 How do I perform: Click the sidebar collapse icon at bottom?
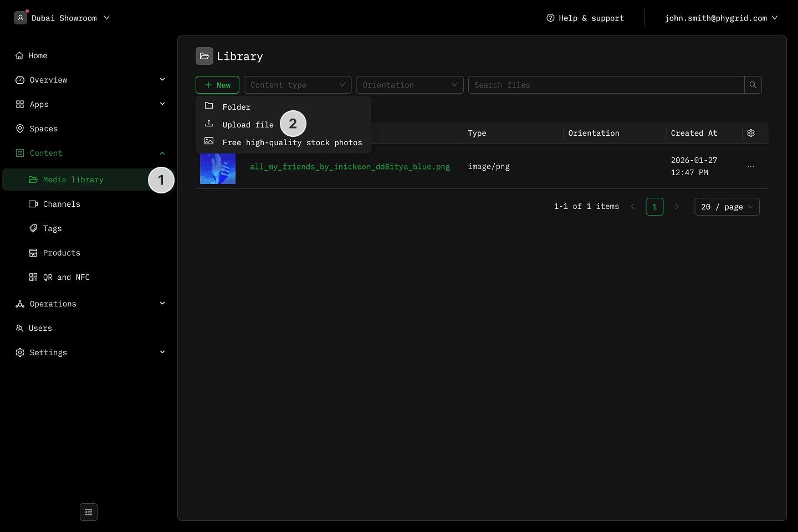pos(89,512)
